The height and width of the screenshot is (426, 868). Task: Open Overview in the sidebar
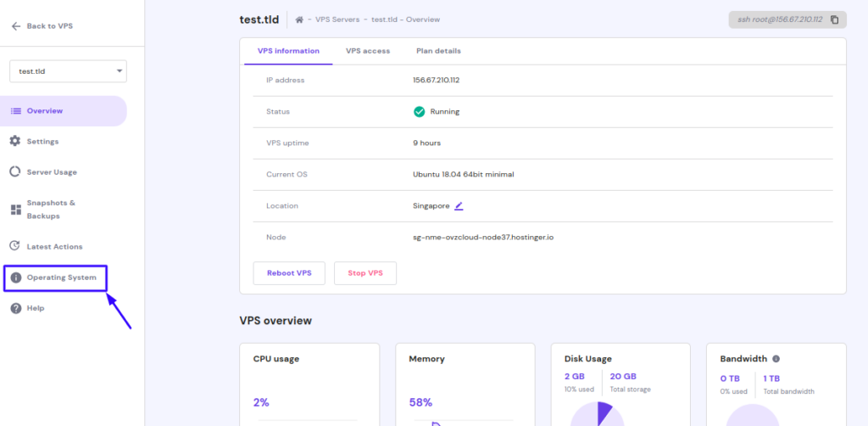(63, 111)
